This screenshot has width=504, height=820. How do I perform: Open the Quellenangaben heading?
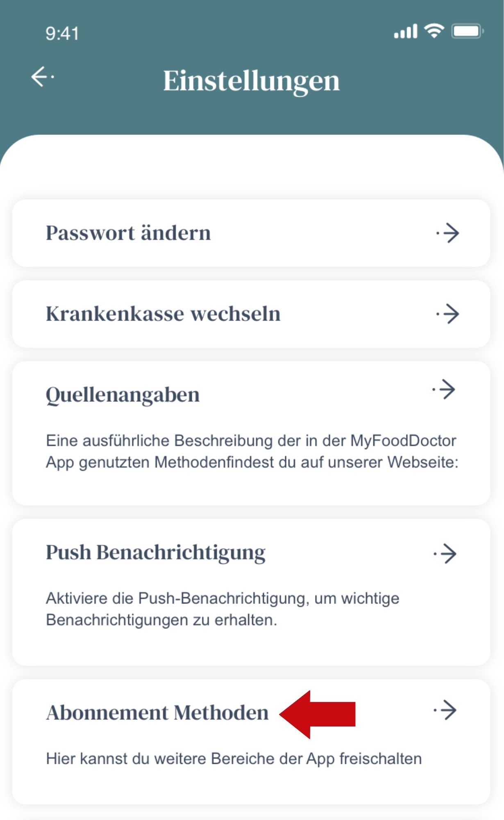click(x=123, y=395)
